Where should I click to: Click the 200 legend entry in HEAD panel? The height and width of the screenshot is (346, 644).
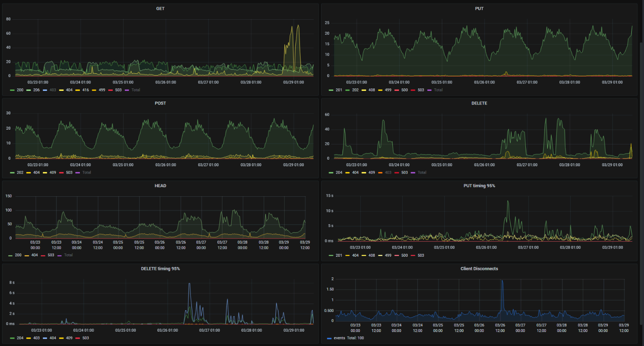tap(15, 255)
